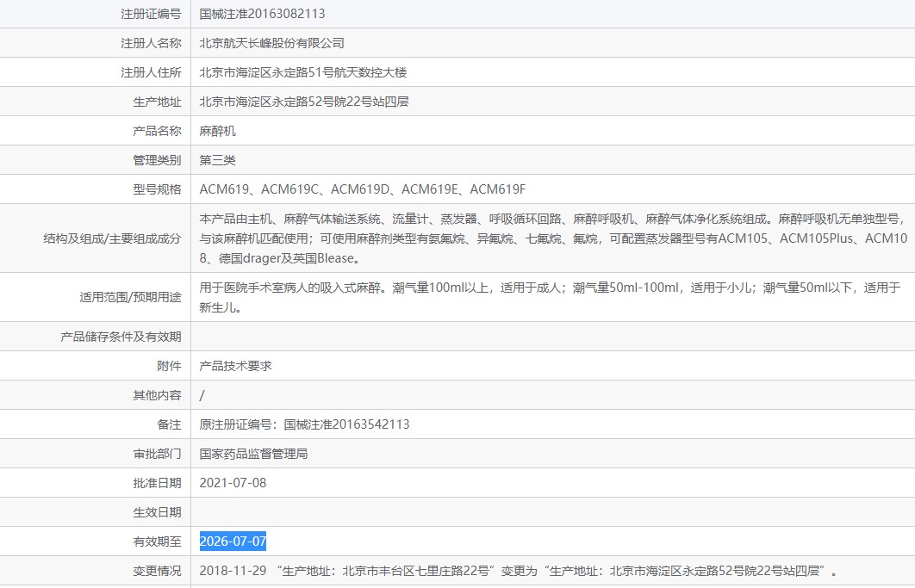
Task: Select the 生效日期 label
Action: click(x=157, y=512)
